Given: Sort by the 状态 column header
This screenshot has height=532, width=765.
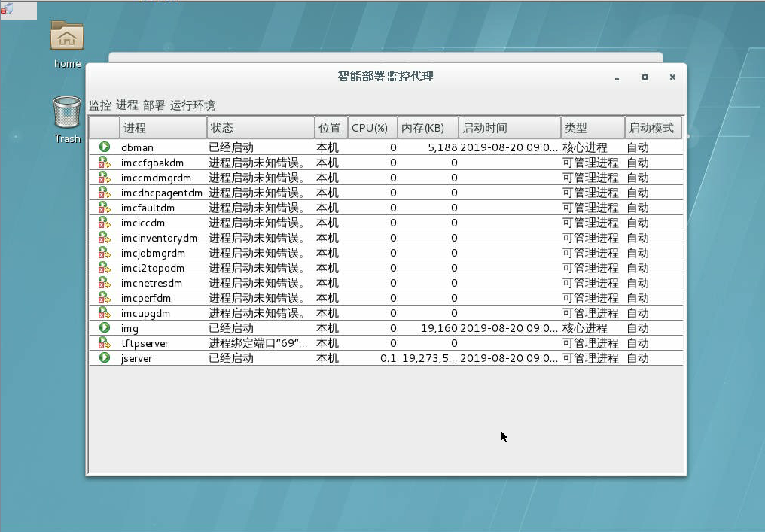Looking at the screenshot, I should click(261, 128).
